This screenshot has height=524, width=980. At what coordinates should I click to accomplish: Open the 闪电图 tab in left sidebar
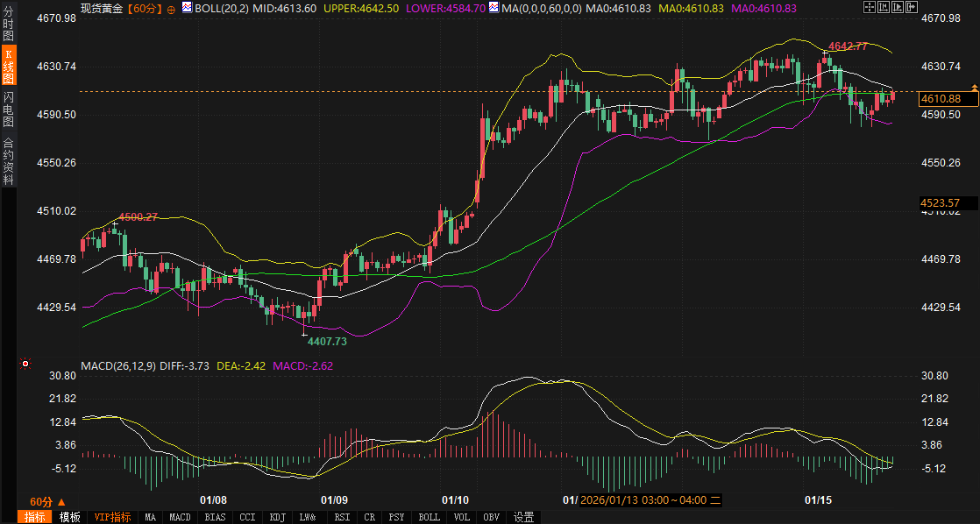[x=9, y=109]
